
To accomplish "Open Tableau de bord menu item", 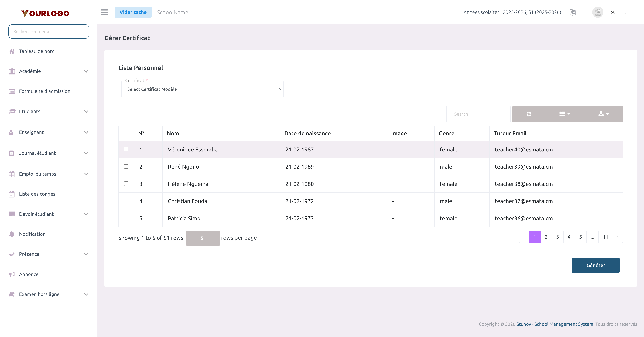I will click(x=37, y=51).
